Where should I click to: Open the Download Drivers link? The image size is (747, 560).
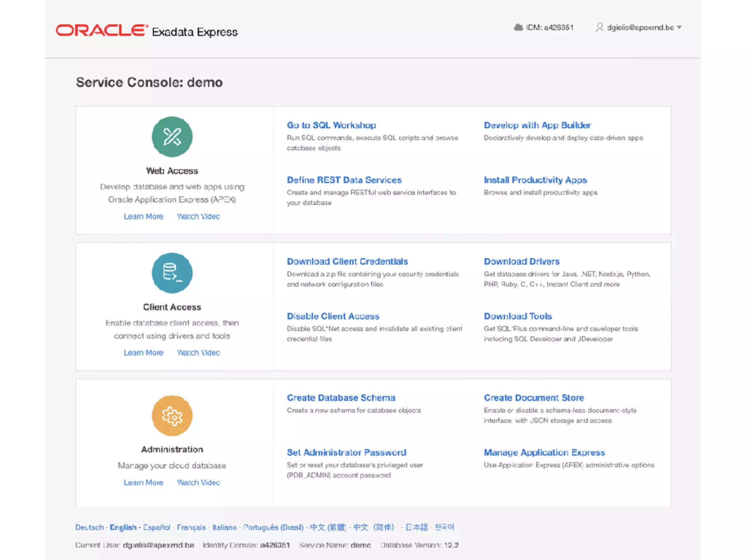pos(521,261)
